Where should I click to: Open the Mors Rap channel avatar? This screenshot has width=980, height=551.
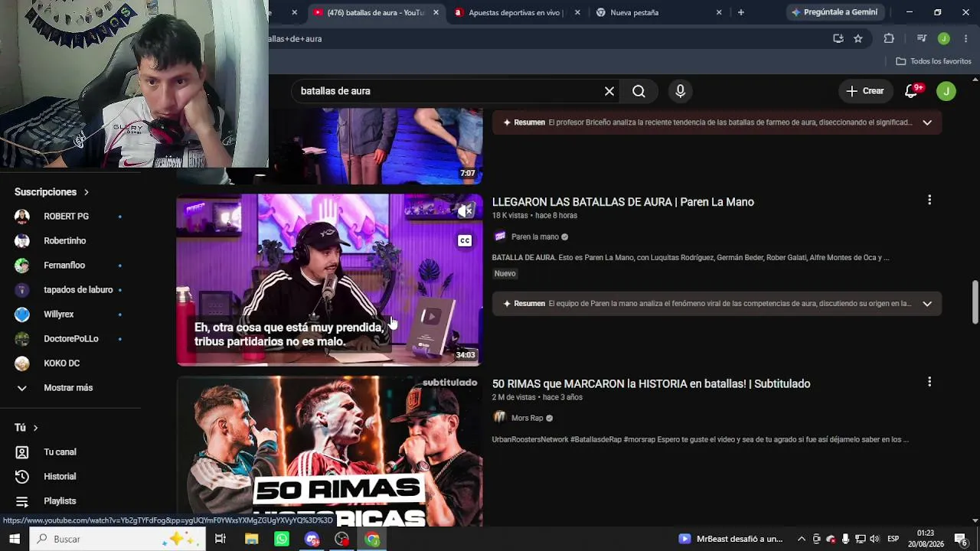[500, 418]
